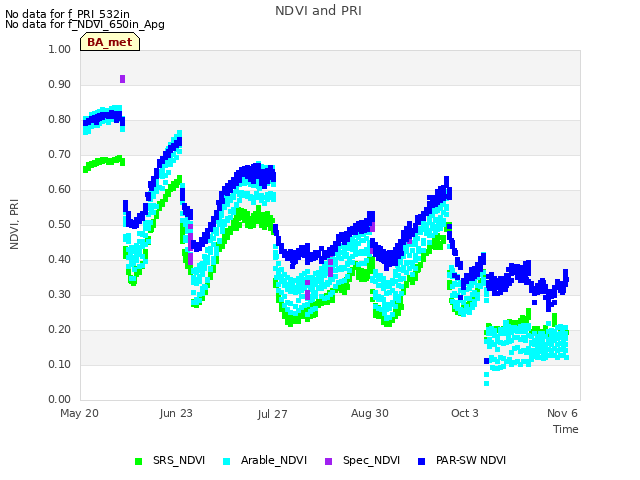Click the 1.00 y-axis tick label

60,49
